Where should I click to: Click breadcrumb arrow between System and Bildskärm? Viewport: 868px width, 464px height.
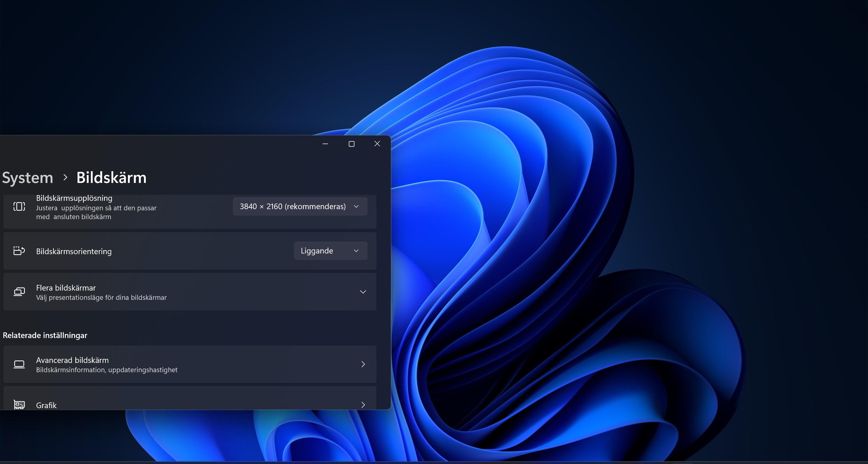[x=65, y=177]
